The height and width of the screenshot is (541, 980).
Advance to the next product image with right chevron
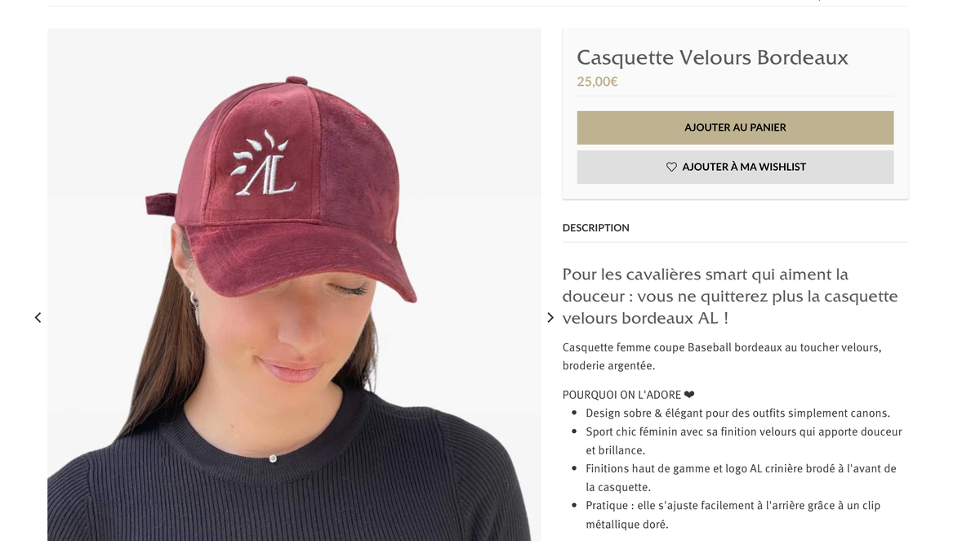550,317
